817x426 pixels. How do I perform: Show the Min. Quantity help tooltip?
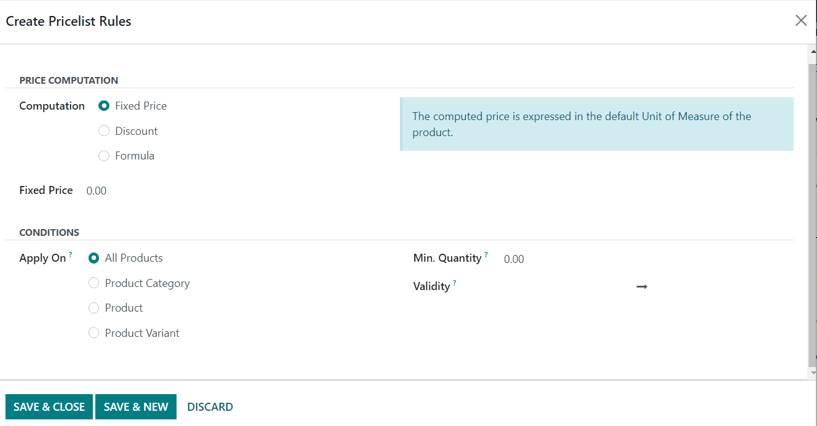click(x=487, y=255)
